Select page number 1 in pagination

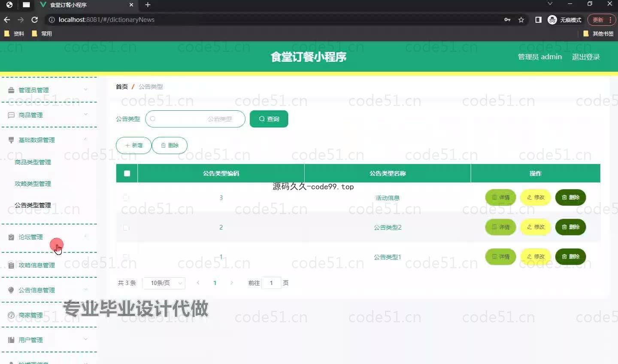point(215,283)
